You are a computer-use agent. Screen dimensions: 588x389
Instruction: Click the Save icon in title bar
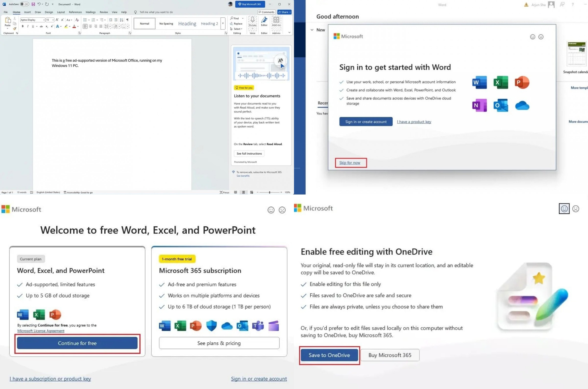click(33, 4)
